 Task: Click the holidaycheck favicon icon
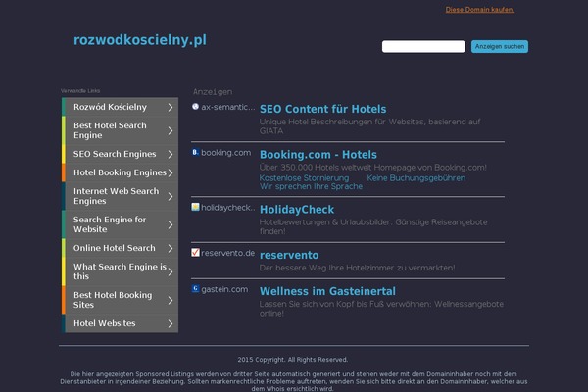195,207
